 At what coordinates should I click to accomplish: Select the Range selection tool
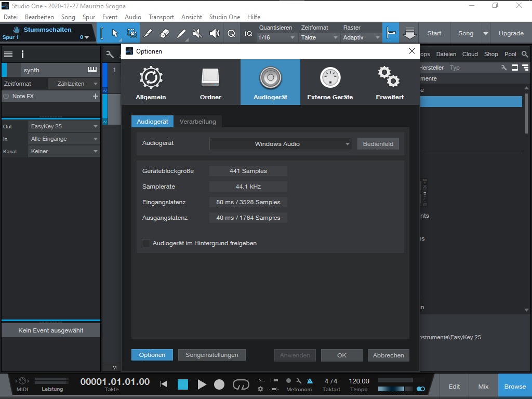click(131, 33)
